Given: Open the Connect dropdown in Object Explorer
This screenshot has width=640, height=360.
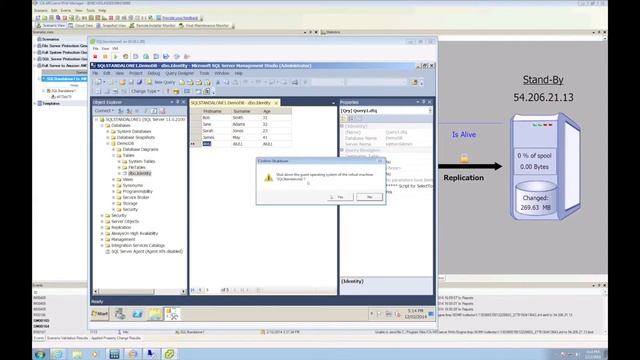Looking at the screenshot, I should pyautogui.click(x=104, y=111).
